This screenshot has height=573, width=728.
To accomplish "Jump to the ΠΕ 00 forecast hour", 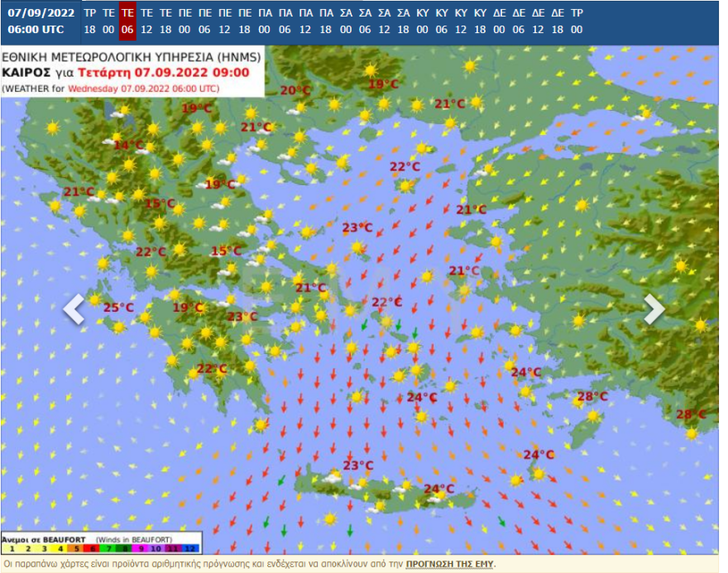I will point(185,21).
